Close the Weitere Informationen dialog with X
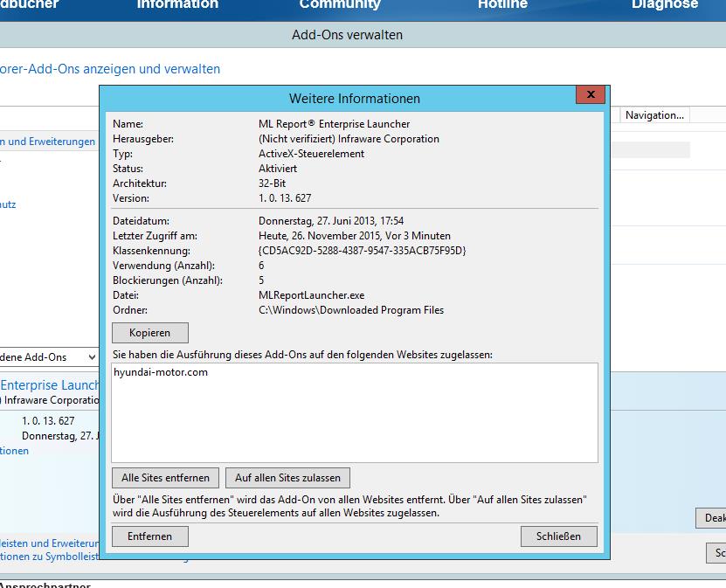 (x=591, y=94)
